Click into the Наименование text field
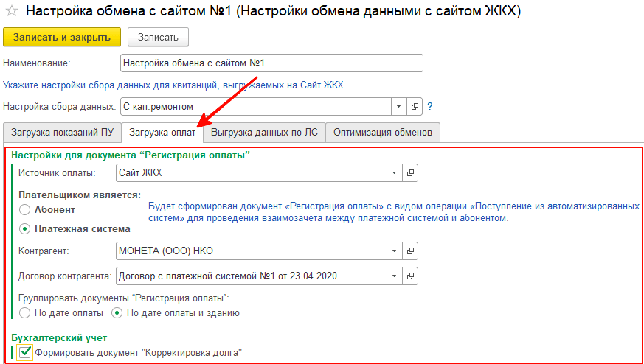The image size is (644, 364). point(271,63)
